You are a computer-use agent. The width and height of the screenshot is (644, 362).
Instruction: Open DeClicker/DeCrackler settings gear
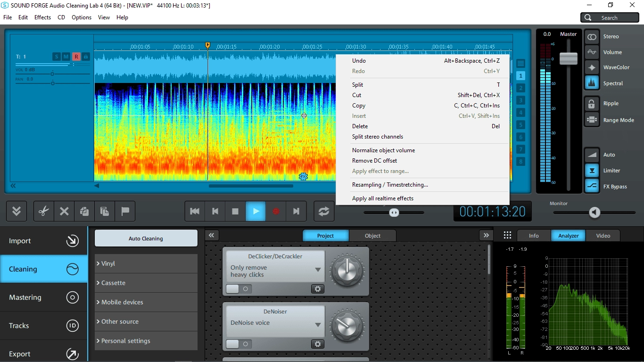tap(318, 289)
